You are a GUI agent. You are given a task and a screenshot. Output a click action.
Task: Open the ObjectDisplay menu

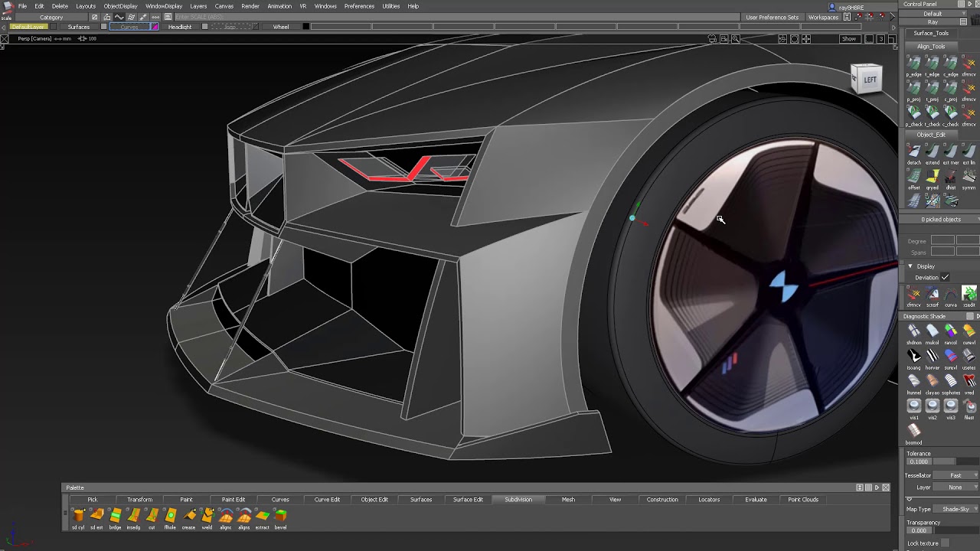click(120, 6)
